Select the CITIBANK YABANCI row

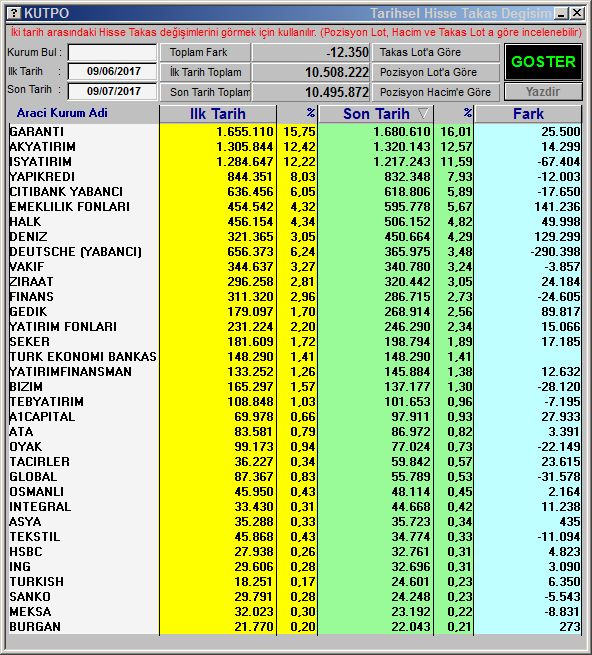[x=295, y=192]
